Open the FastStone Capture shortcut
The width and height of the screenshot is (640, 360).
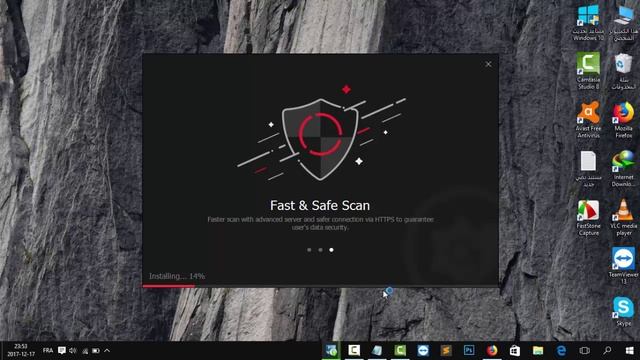point(588,218)
